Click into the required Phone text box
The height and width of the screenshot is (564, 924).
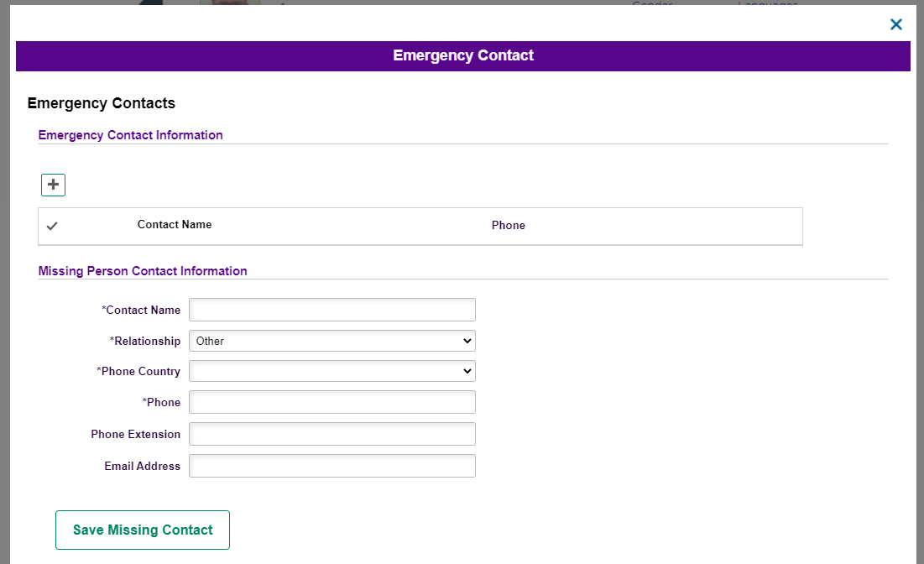pos(331,402)
